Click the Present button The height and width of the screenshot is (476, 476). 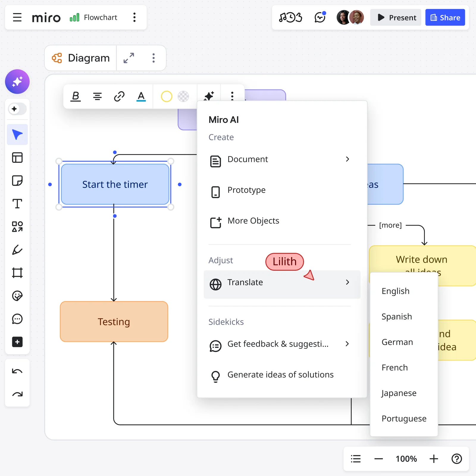coord(396,17)
